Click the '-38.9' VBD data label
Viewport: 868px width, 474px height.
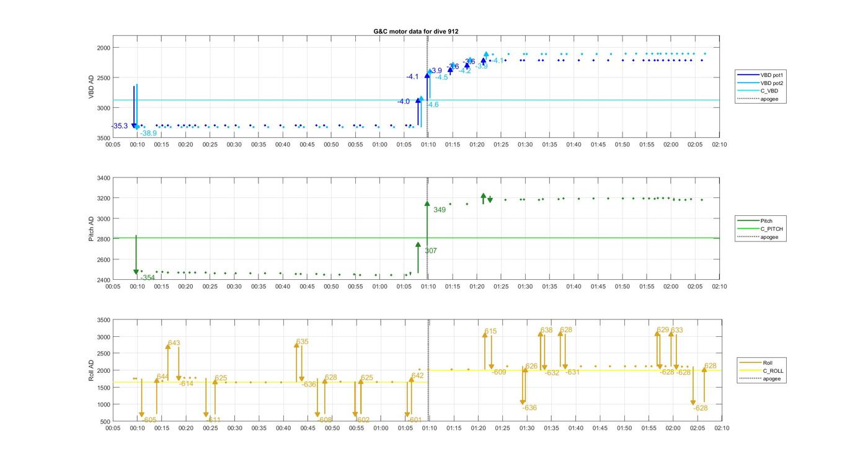[148, 133]
